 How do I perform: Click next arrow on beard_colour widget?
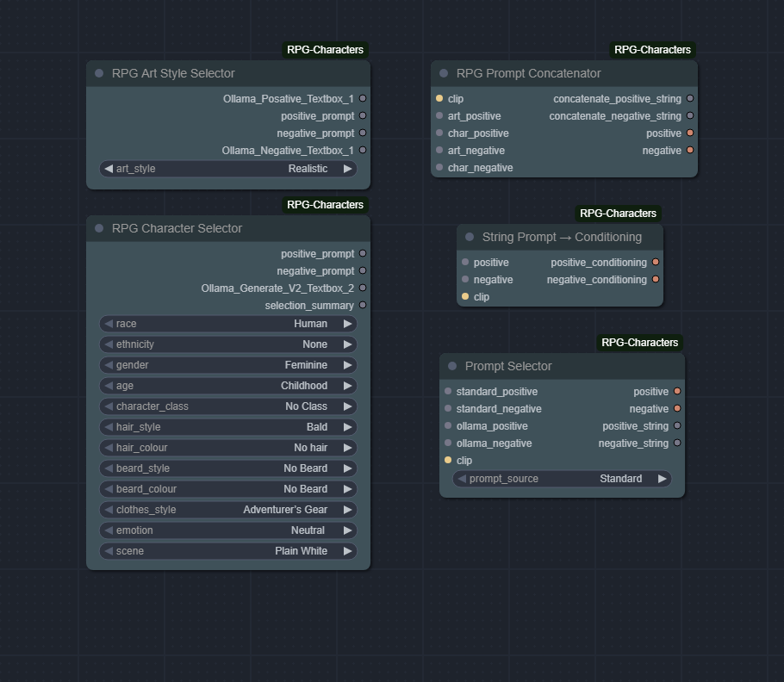click(347, 489)
